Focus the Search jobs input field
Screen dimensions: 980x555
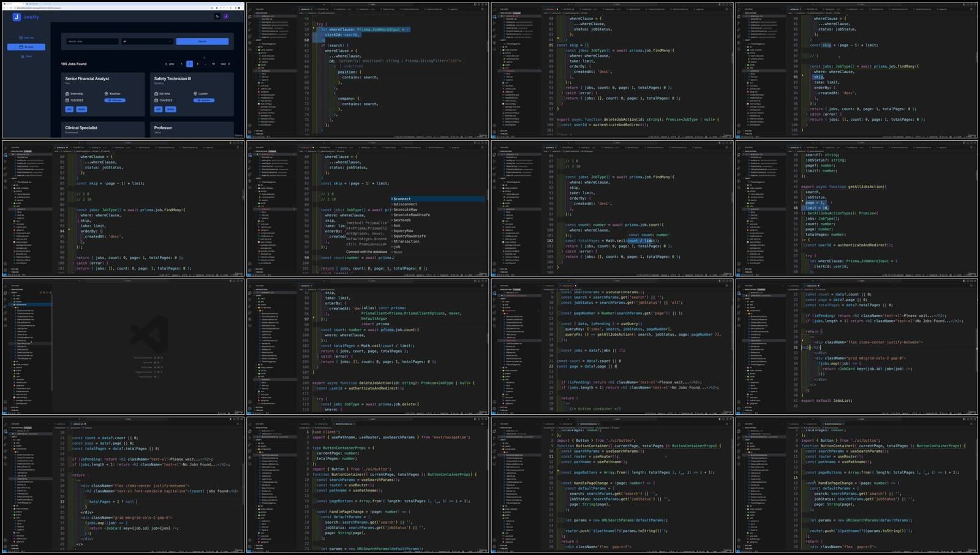(92, 41)
